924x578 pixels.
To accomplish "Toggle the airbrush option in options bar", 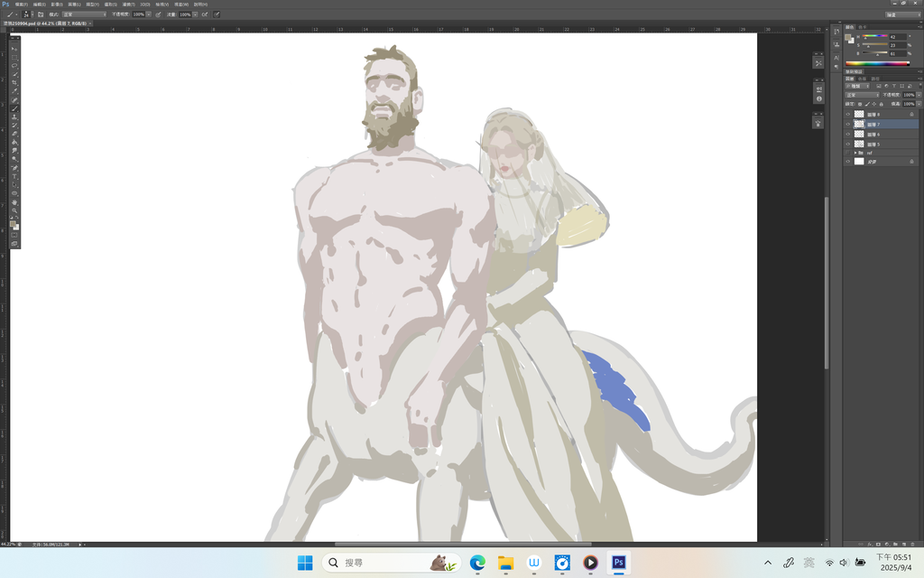I will [205, 14].
